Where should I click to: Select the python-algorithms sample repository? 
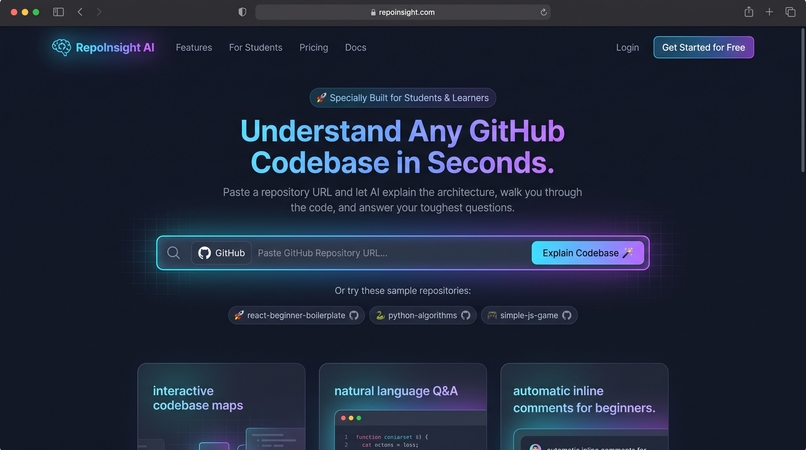tap(423, 315)
